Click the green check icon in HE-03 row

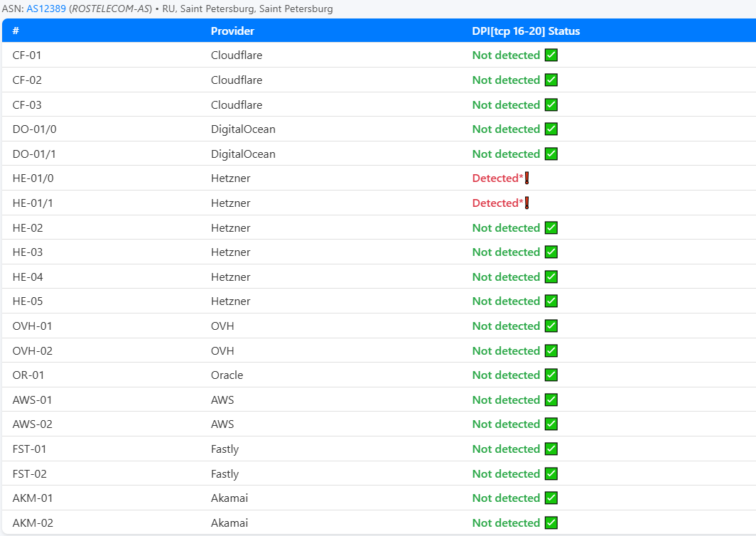[x=551, y=252]
